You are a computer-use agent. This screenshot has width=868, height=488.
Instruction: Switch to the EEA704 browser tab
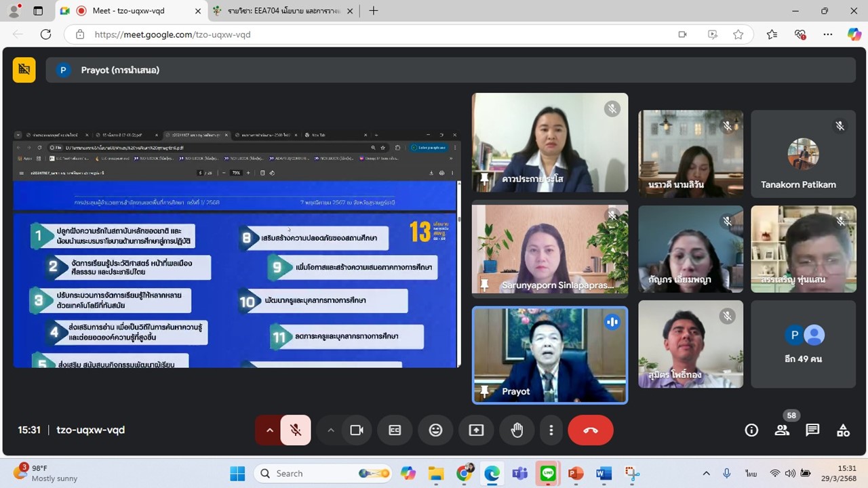283,11
